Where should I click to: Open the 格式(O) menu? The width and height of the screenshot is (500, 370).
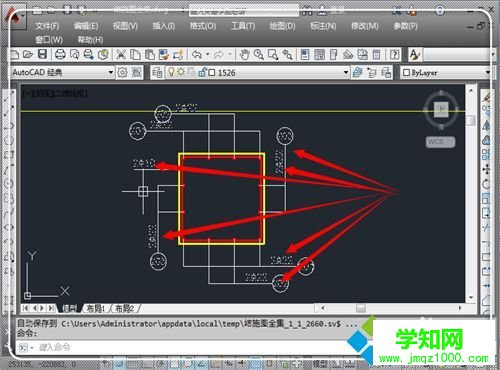tap(203, 26)
